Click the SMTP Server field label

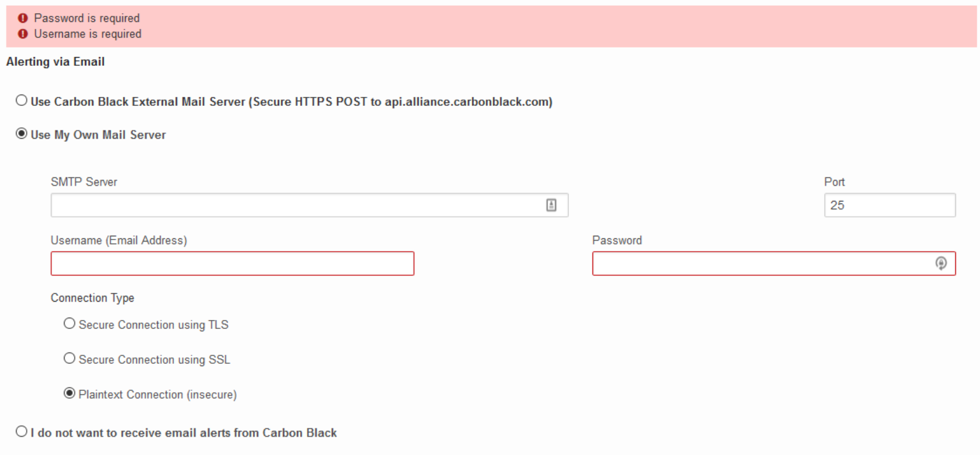84,182
